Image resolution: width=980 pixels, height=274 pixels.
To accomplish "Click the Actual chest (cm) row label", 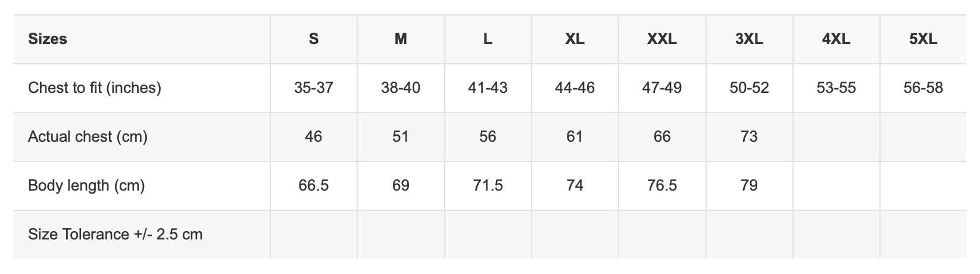I will (88, 137).
